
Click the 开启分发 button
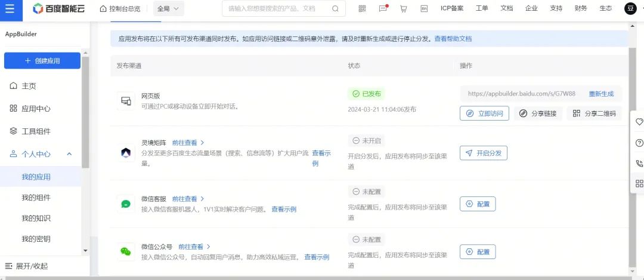(484, 153)
